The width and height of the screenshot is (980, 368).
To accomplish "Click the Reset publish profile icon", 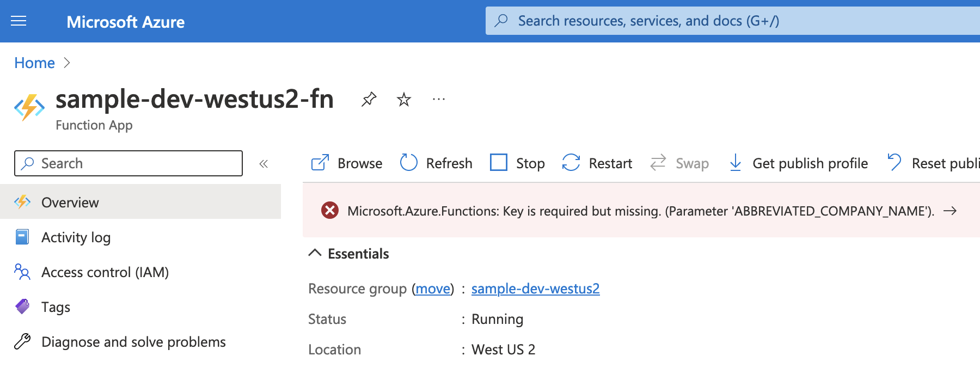I will (x=894, y=162).
